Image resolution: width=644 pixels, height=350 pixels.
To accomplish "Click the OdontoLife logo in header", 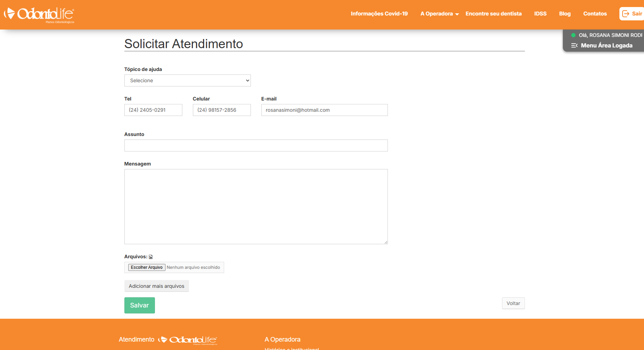I will (x=39, y=14).
